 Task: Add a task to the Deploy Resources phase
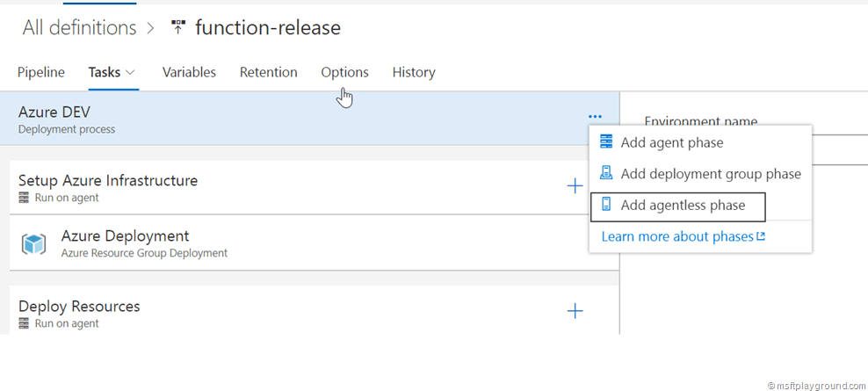tap(575, 311)
